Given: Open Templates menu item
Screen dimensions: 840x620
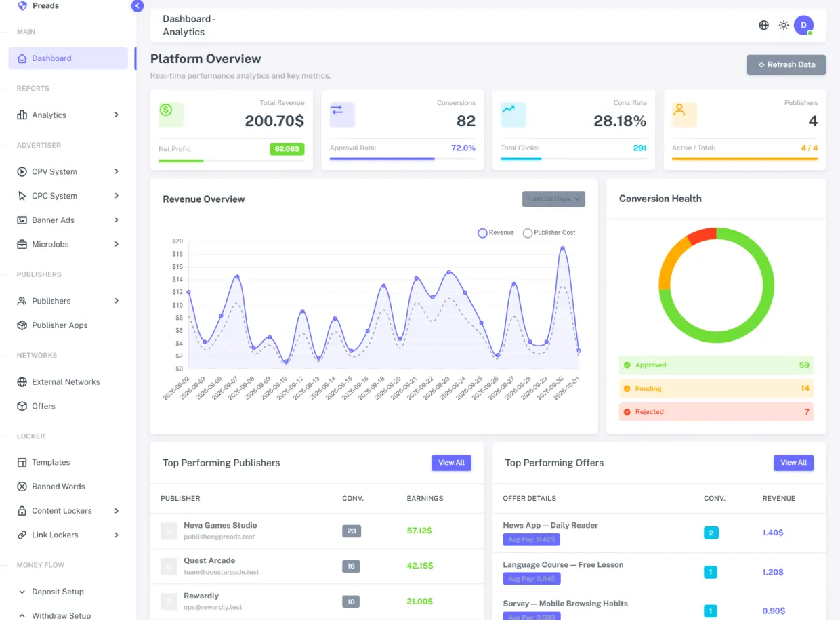Looking at the screenshot, I should [68, 462].
